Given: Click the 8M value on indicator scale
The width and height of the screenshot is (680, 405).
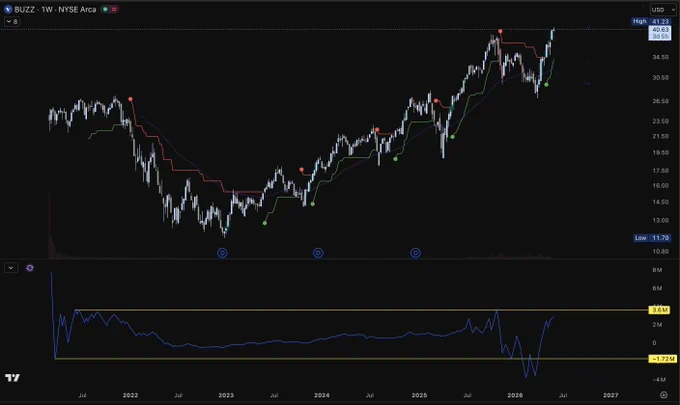Looking at the screenshot, I should 657,270.
